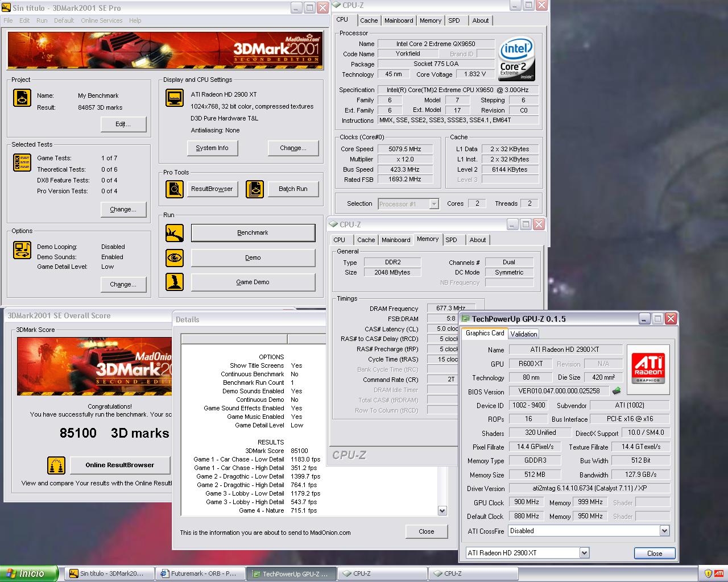Click the Online ResultBrowser button
728x582 pixels.
tap(120, 465)
